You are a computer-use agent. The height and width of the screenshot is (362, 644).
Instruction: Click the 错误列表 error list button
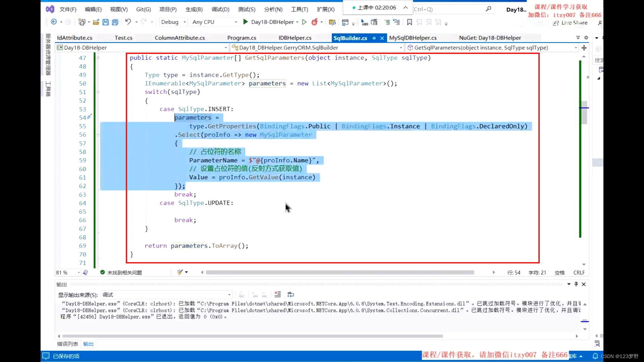[x=68, y=344]
